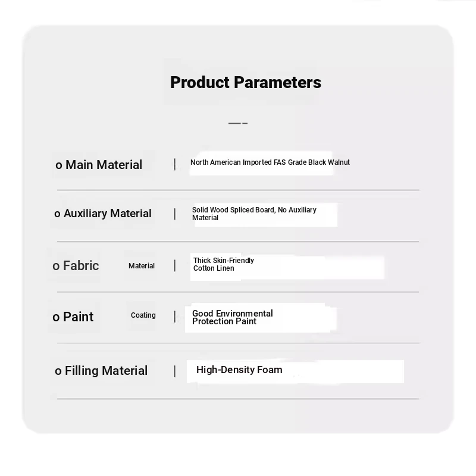The image size is (476, 476).
Task: Click the bullet circle beside Filling Material
Action: tap(58, 372)
